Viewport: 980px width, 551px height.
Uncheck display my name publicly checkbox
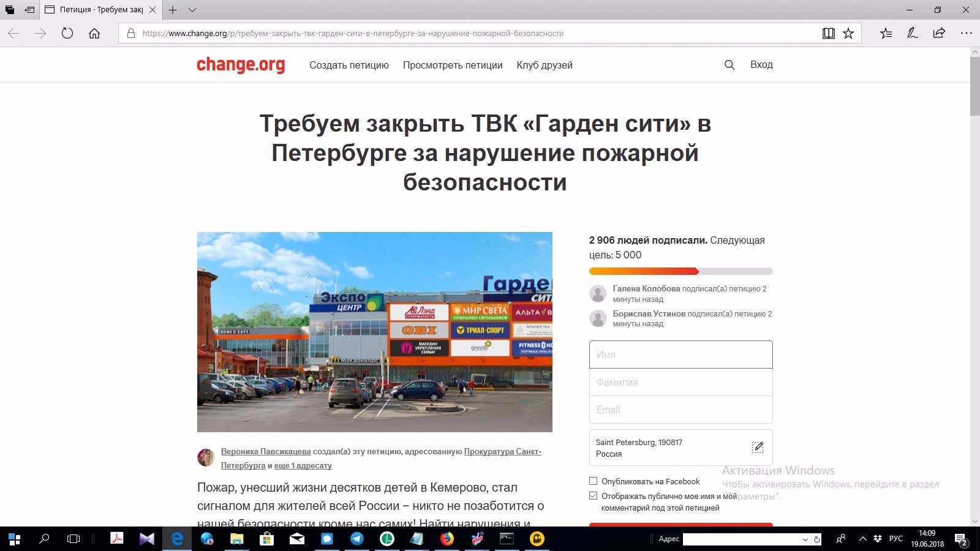pyautogui.click(x=593, y=496)
